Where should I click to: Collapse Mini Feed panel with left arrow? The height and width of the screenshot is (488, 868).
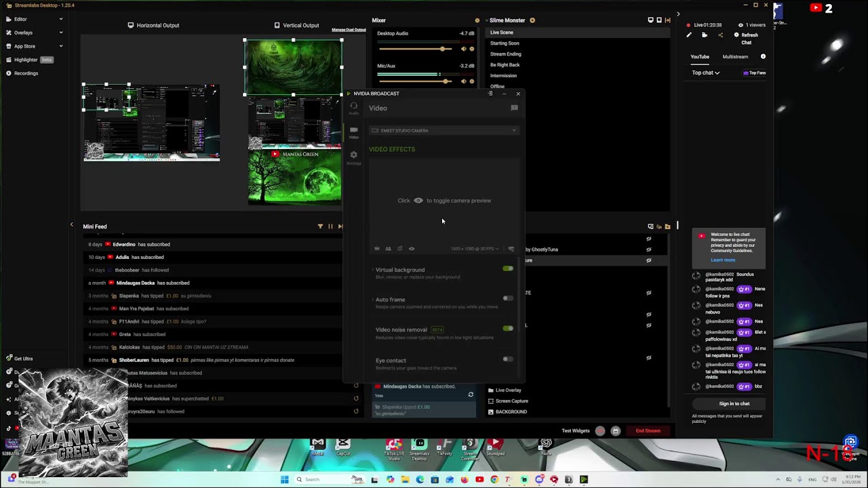point(72,224)
